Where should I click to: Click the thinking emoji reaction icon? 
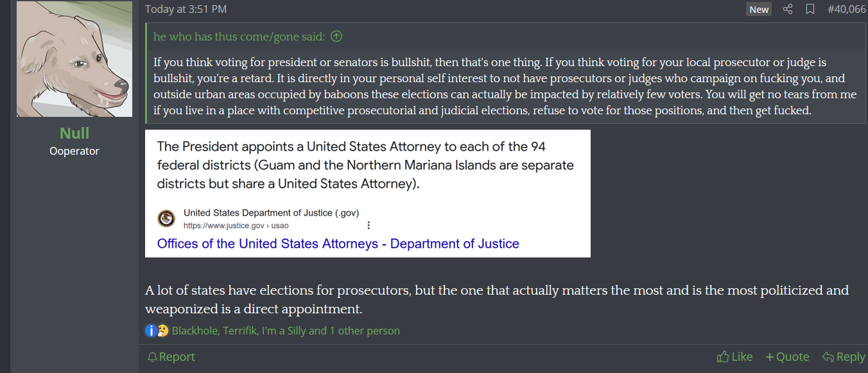(x=162, y=331)
